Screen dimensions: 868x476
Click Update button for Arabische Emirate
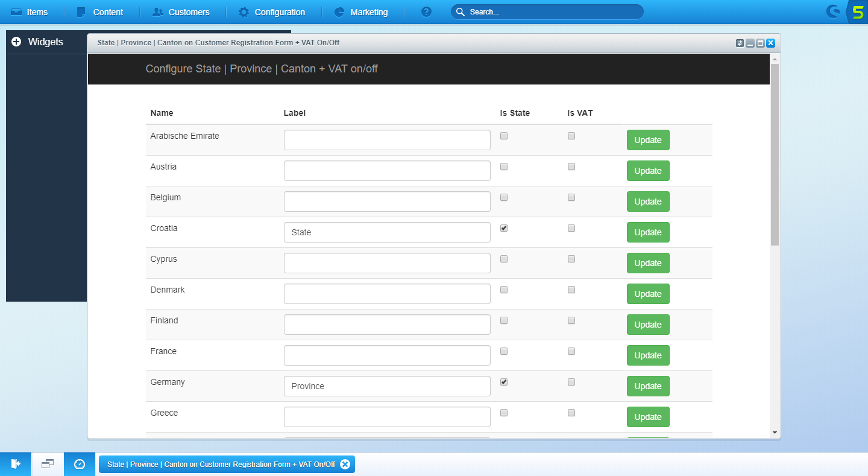[x=648, y=140]
